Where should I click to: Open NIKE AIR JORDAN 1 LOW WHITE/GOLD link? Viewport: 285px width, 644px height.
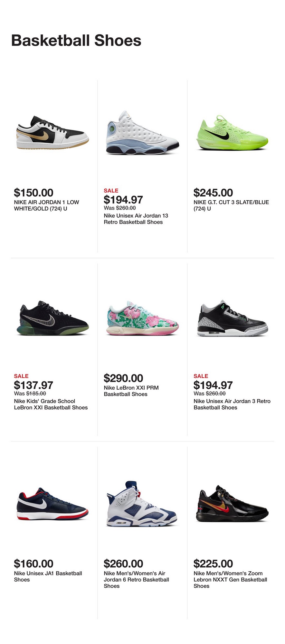click(46, 205)
